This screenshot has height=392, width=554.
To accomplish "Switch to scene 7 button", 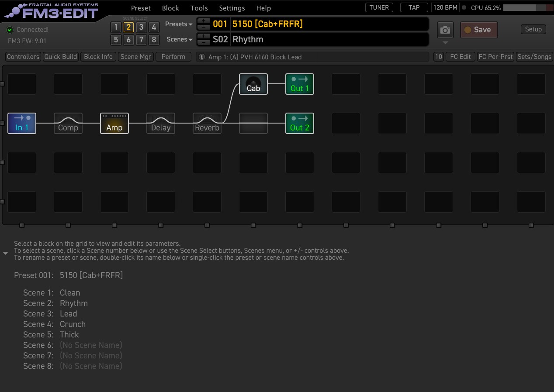I will tap(141, 40).
